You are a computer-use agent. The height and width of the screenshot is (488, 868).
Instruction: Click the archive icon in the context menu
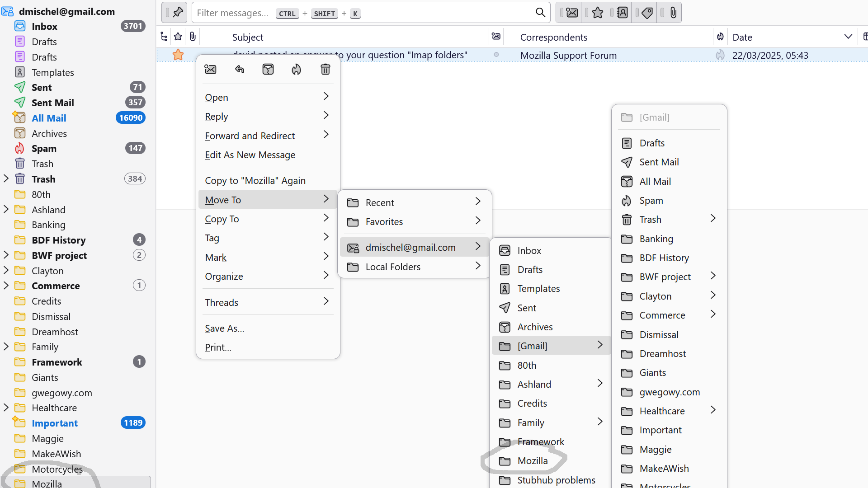pos(268,69)
